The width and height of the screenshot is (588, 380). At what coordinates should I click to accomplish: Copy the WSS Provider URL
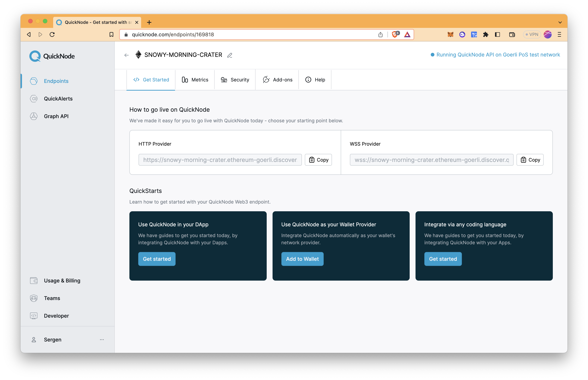coord(530,160)
